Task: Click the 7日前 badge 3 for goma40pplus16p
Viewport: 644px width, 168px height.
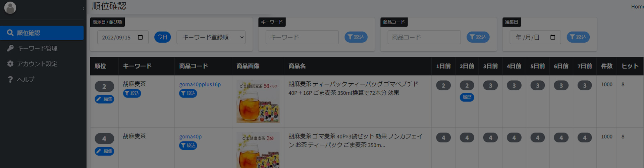Action: pos(585,85)
